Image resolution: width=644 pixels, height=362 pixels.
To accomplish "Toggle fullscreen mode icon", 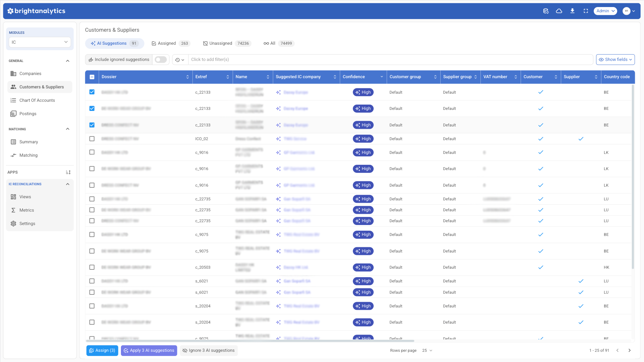I will point(586,11).
